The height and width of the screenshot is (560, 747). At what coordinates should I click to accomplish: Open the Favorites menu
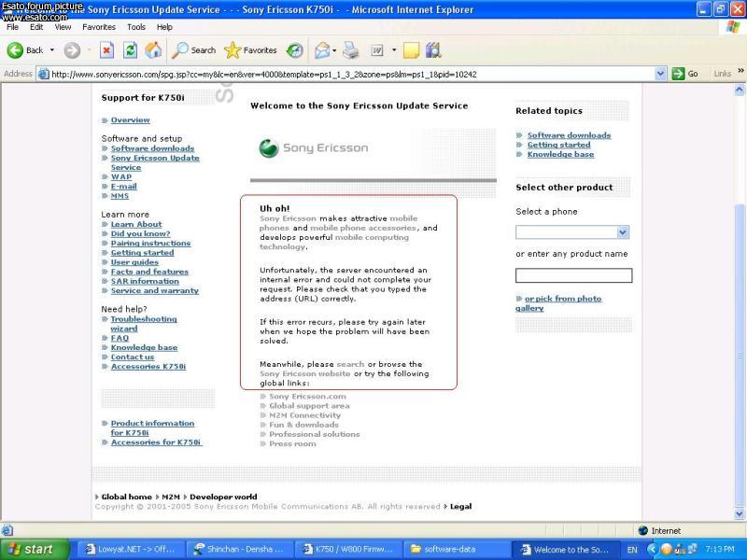click(99, 27)
